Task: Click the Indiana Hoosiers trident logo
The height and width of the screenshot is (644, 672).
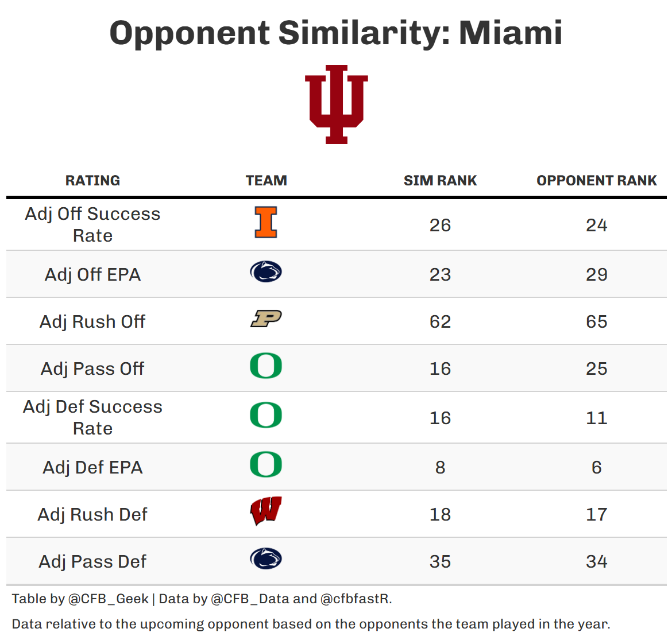Action: click(x=336, y=104)
